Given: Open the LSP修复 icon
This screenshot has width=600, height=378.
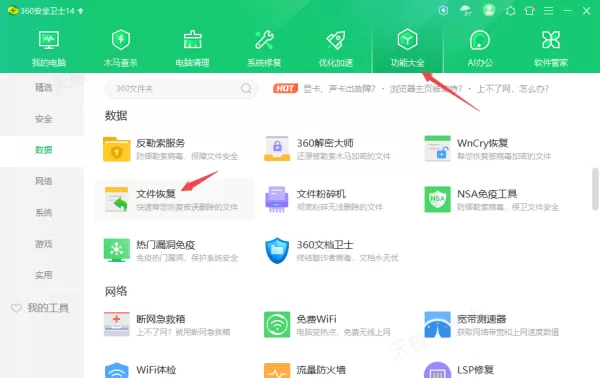Looking at the screenshot, I should coord(437,370).
